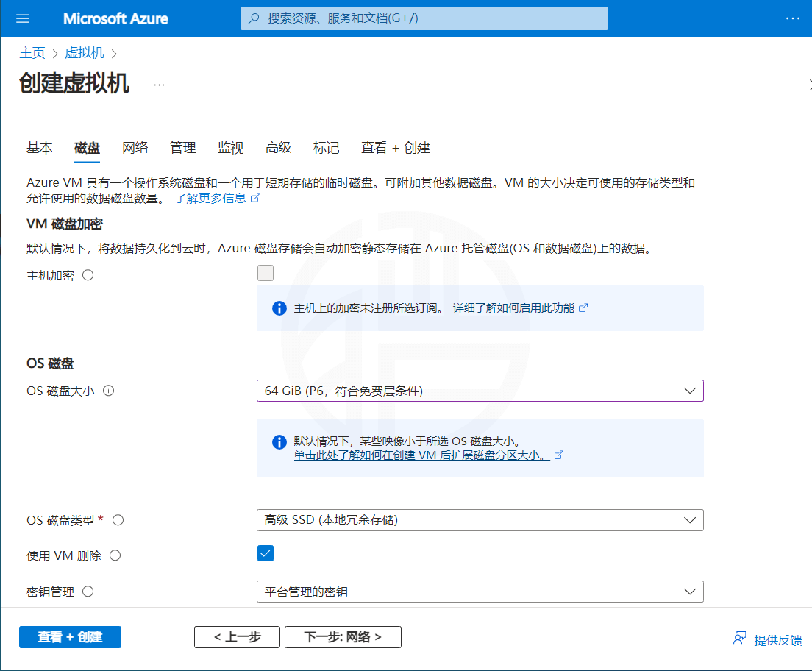Viewport: 812px width, 671px height.
Task: Switch to the 查看 + 创建 tab
Action: coord(396,148)
